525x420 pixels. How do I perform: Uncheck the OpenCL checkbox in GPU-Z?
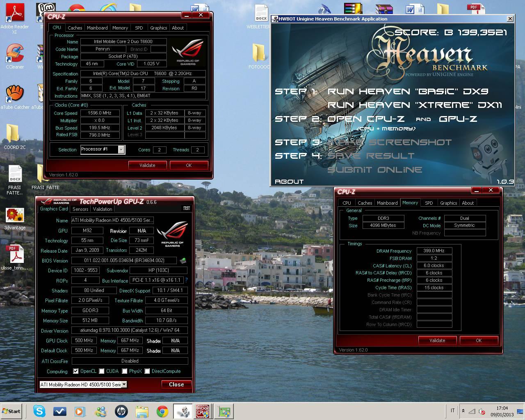76,371
